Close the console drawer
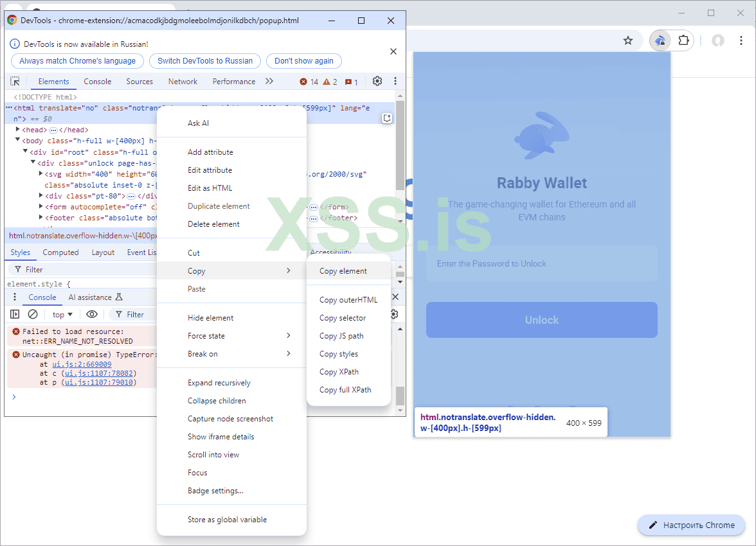 click(395, 297)
